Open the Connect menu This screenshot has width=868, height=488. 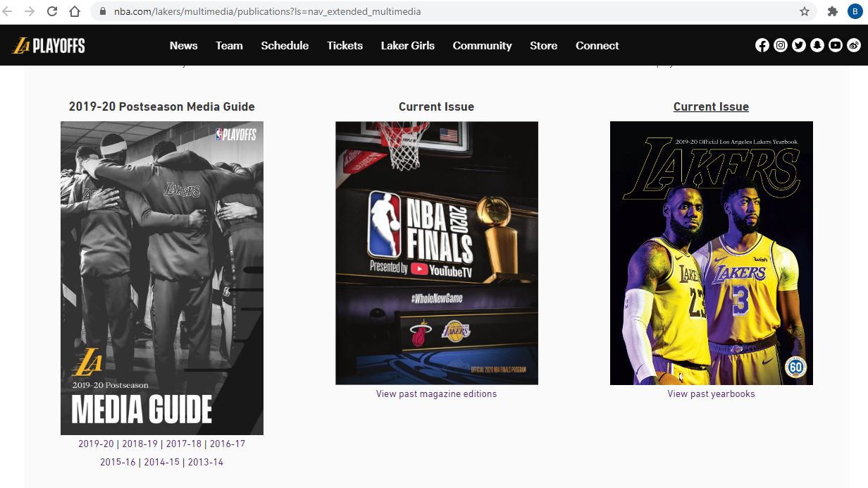pyautogui.click(x=597, y=46)
